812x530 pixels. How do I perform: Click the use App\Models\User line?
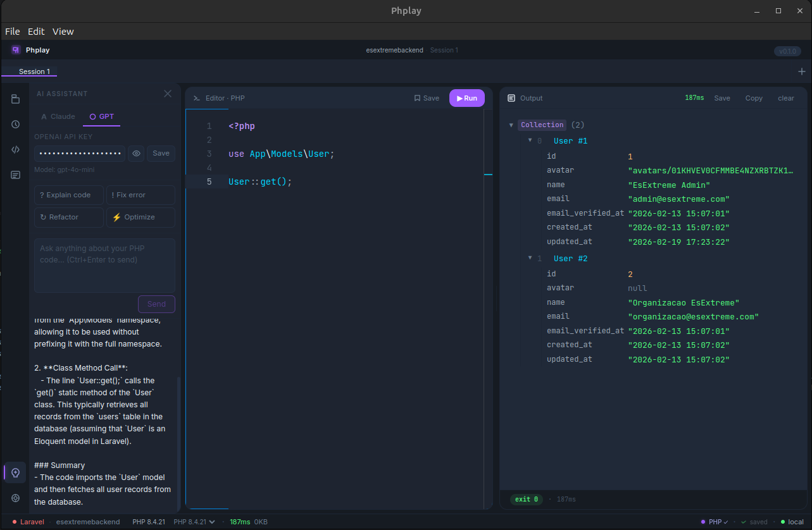[x=281, y=154]
